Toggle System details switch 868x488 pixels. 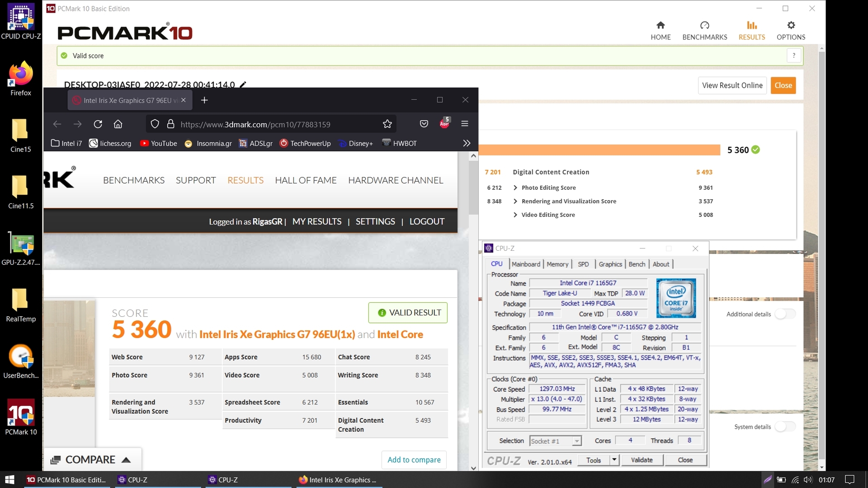coord(785,427)
